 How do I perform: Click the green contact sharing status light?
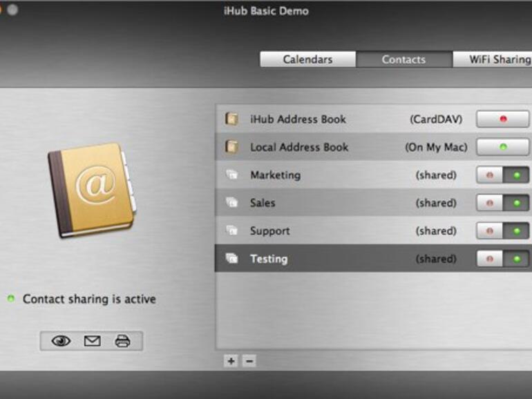click(11, 299)
